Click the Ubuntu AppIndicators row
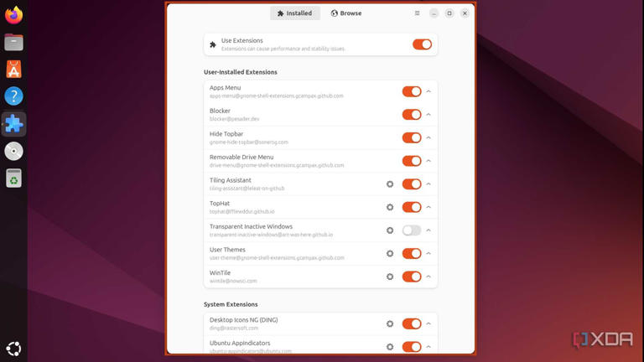This screenshot has height=362, width=644. tap(321, 346)
